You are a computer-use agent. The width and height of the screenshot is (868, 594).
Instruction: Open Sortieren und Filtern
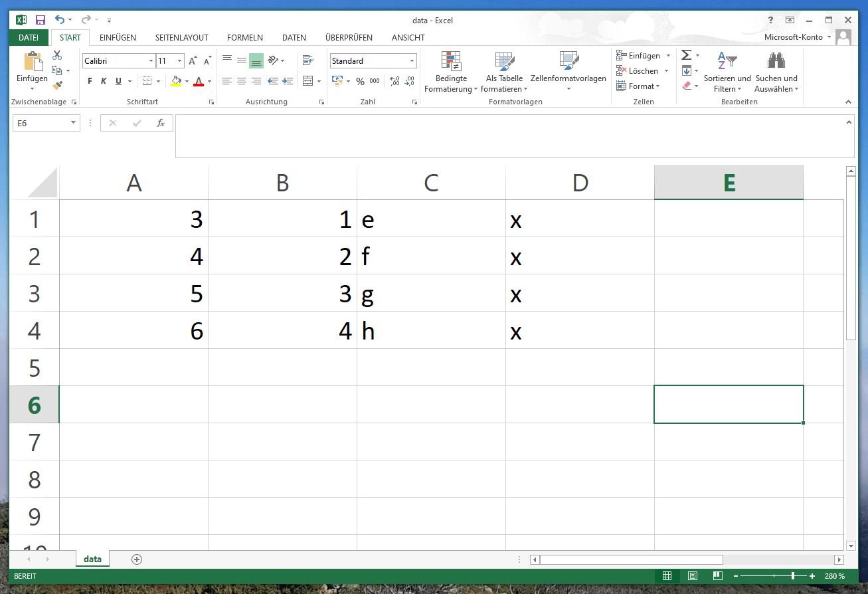click(727, 70)
